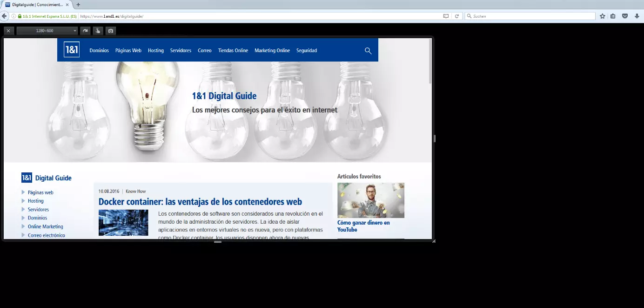Screen dimensions: 644x308
Task: Open the sidebar Dominios link
Action: pos(37,218)
